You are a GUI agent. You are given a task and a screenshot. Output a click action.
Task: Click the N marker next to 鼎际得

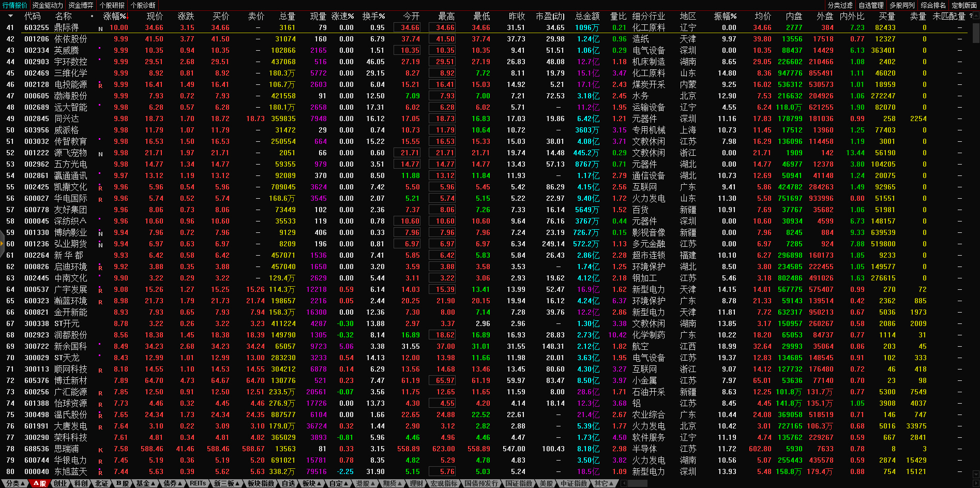pos(100,28)
